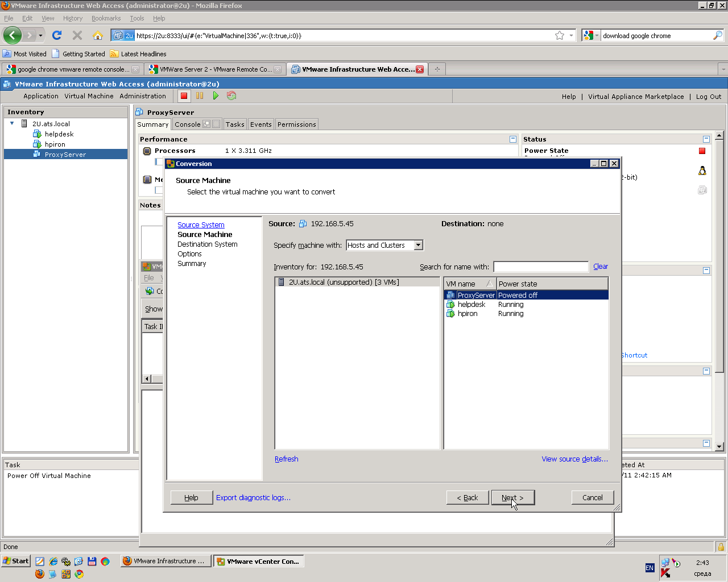The width and height of the screenshot is (728, 582).
Task: Open the URL bar history dropdown
Action: pos(571,35)
